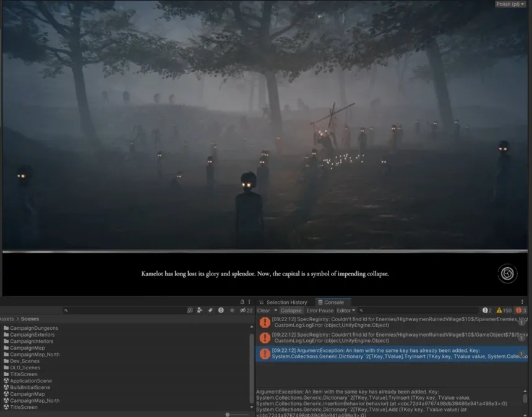The image size is (532, 417).
Task: Toggle the Console error filter showing 3
Action: tap(521, 311)
